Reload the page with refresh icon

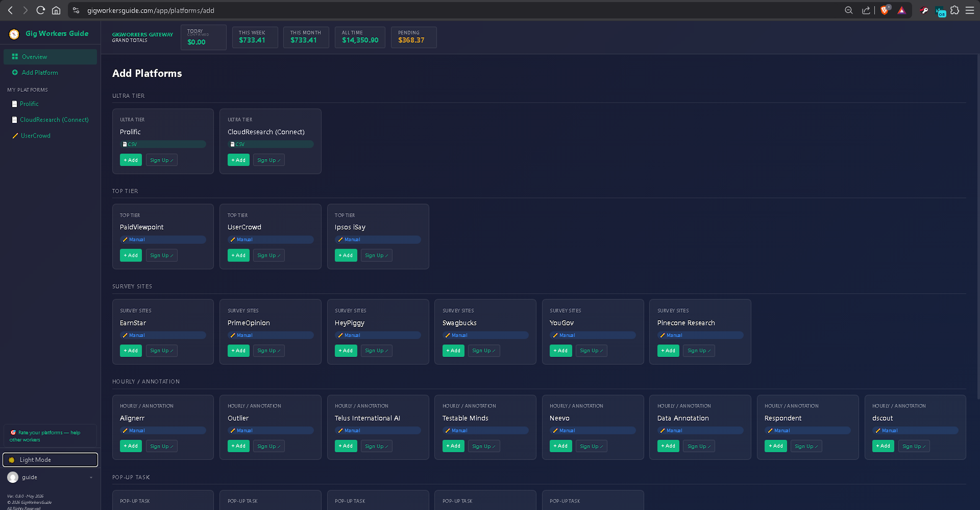click(x=41, y=10)
